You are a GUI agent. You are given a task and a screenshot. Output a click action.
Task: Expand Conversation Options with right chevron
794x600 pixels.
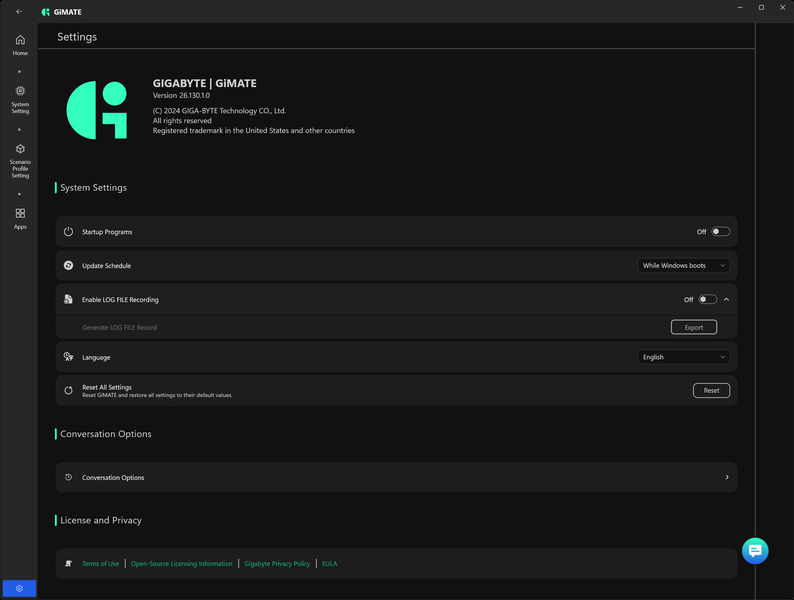tap(727, 477)
